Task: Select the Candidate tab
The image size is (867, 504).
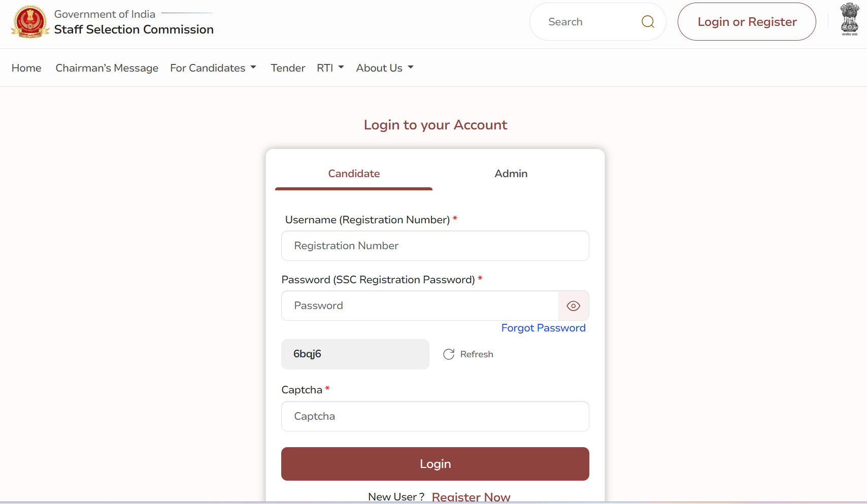Action: [x=354, y=173]
